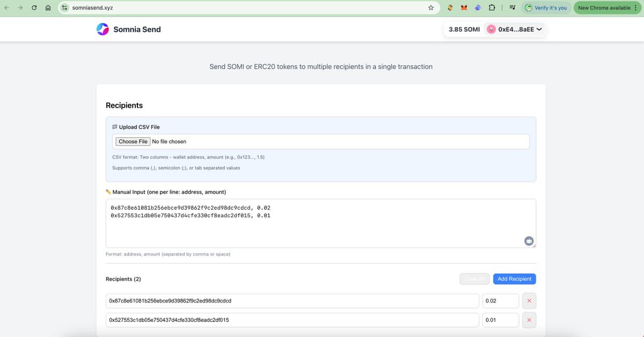Viewport: 644px width, 337px height.
Task: Click the Recipients heading
Action: (x=124, y=106)
